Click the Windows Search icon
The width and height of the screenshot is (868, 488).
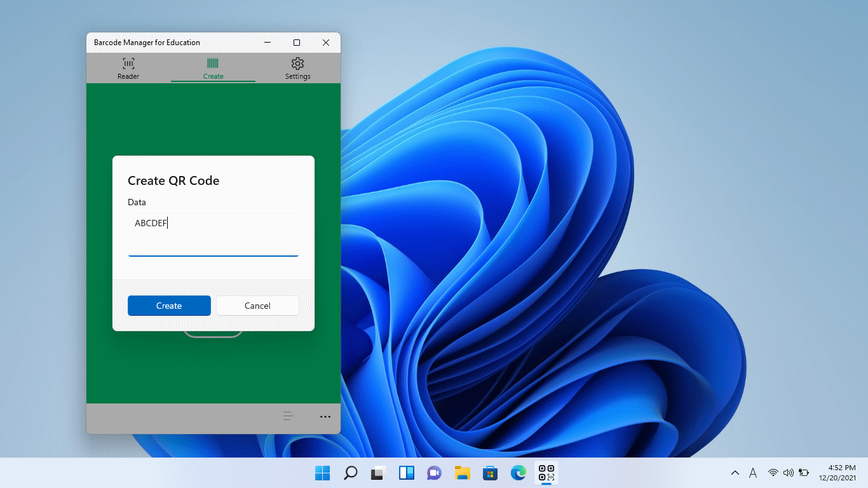point(350,473)
